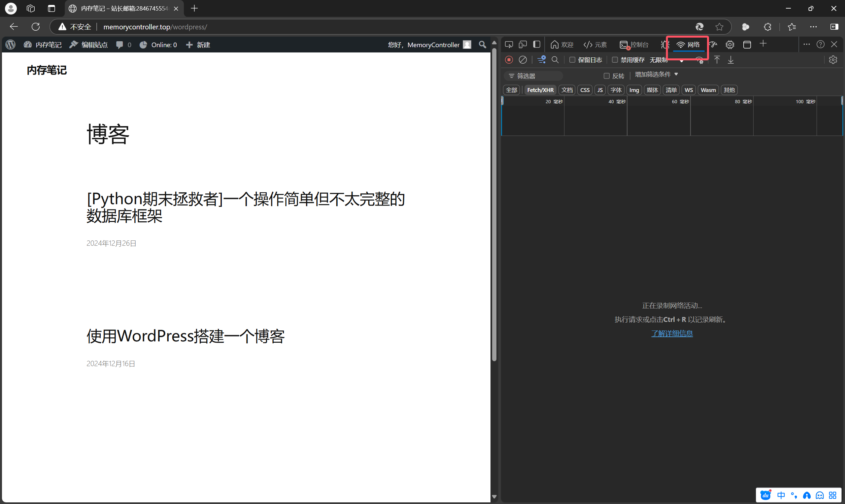
Task: Open 使用WordPress搭建一个博客 post
Action: click(x=186, y=336)
